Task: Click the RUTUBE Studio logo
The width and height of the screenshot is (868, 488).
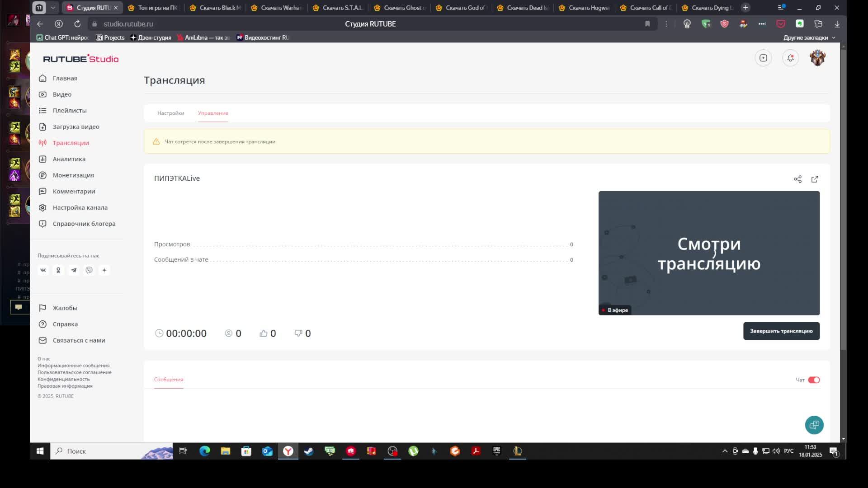Action: (x=81, y=59)
